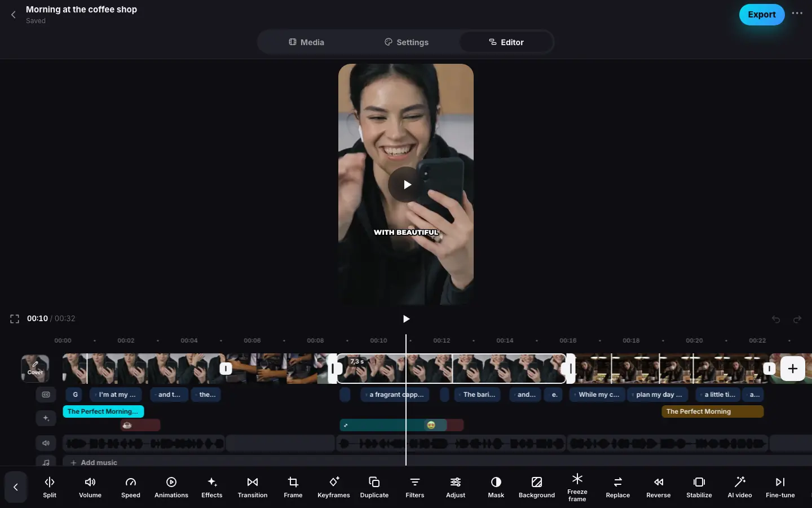Select the coffee cup emoji sticker clip
Image resolution: width=812 pixels, height=508 pixels.
tap(140, 425)
